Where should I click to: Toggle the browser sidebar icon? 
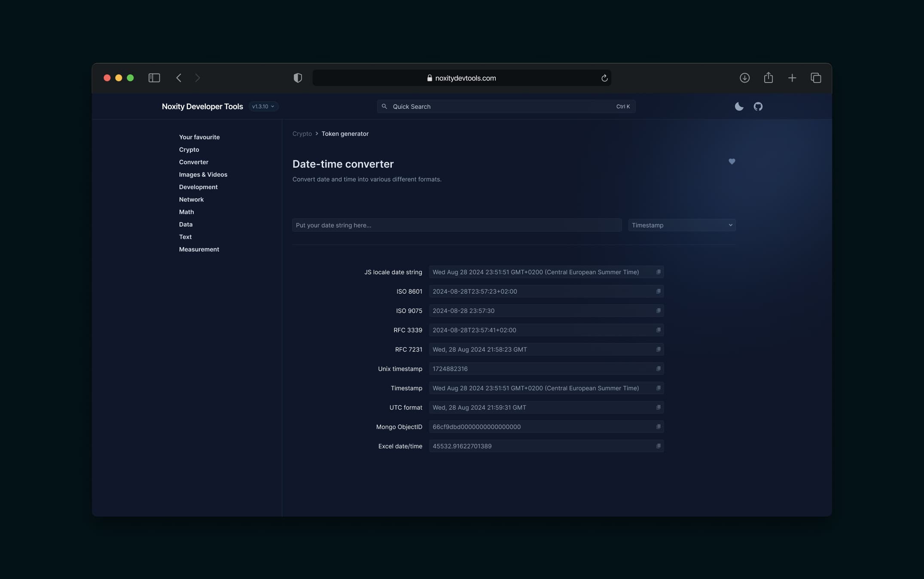(x=154, y=78)
